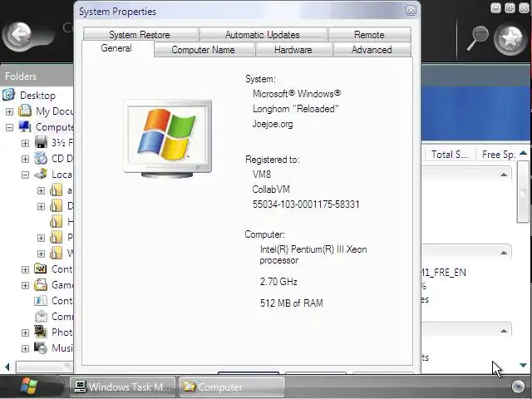The height and width of the screenshot is (399, 532).
Task: Expand the Music tree node
Action: coord(25,348)
